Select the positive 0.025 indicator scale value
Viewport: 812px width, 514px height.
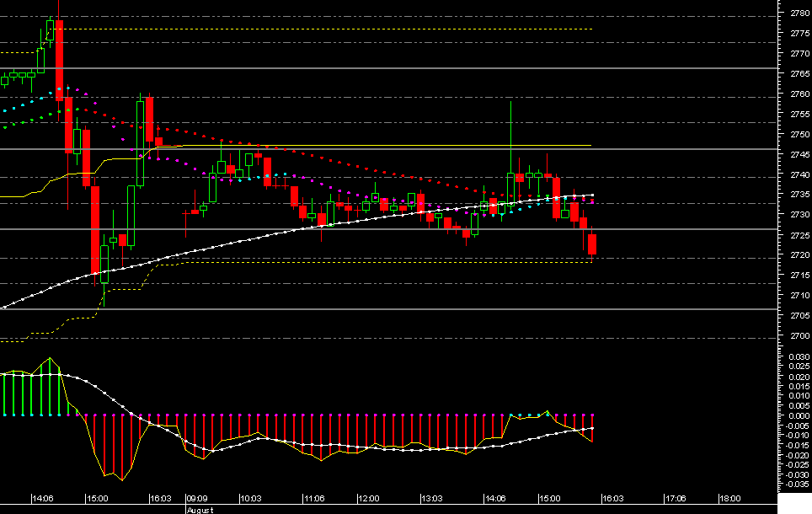coord(799,367)
